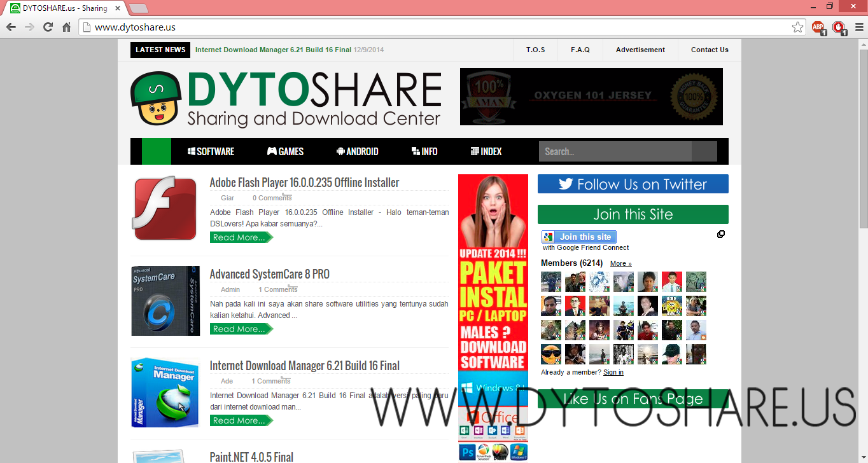This screenshot has width=868, height=463.
Task: Click the DYTOSHARE mascot logo
Action: 157,98
